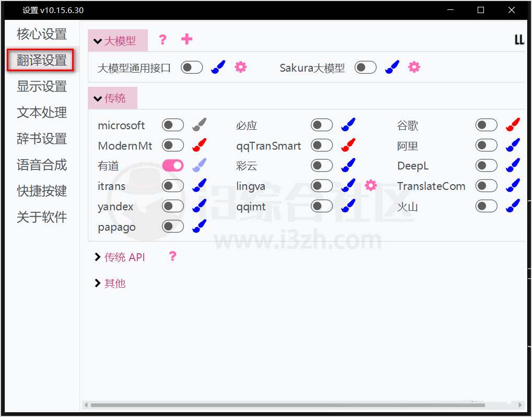Click the gray brush icon for microsoft
The width and height of the screenshot is (532, 417).
click(x=199, y=125)
